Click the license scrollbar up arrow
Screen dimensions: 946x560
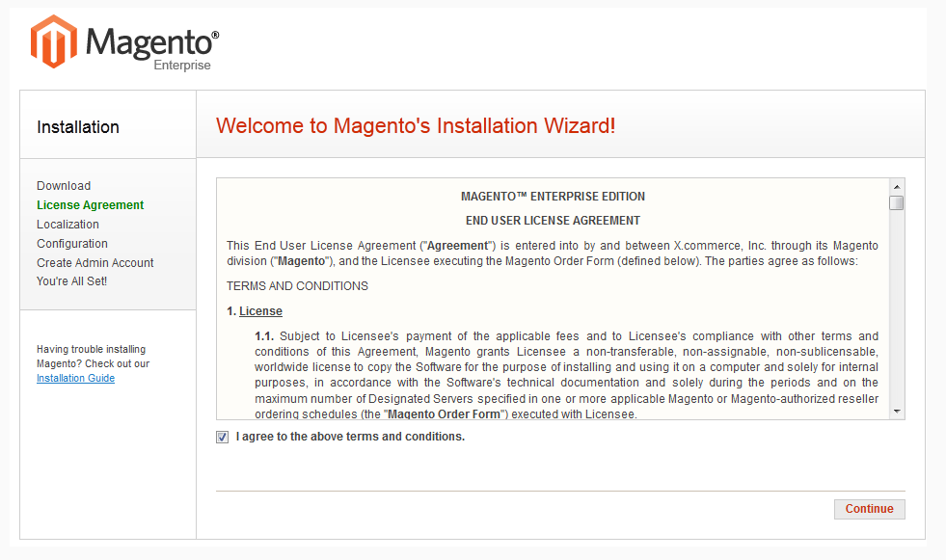coord(897,187)
